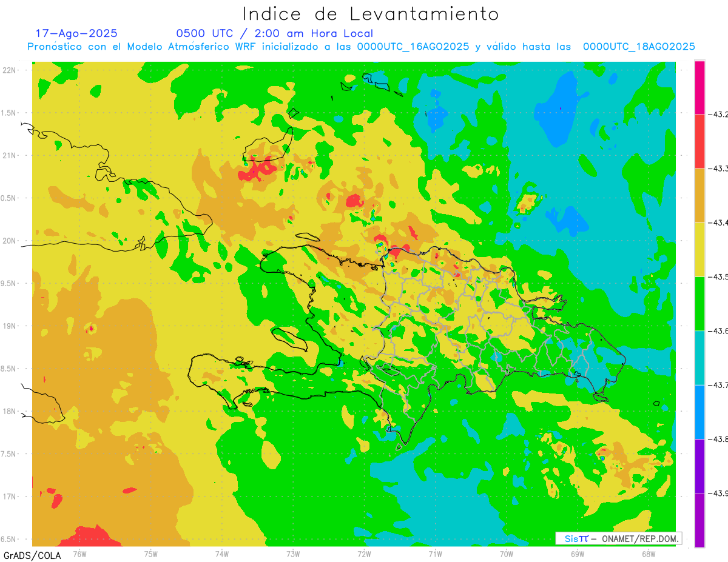Click the longitude label '68W'

(x=649, y=554)
